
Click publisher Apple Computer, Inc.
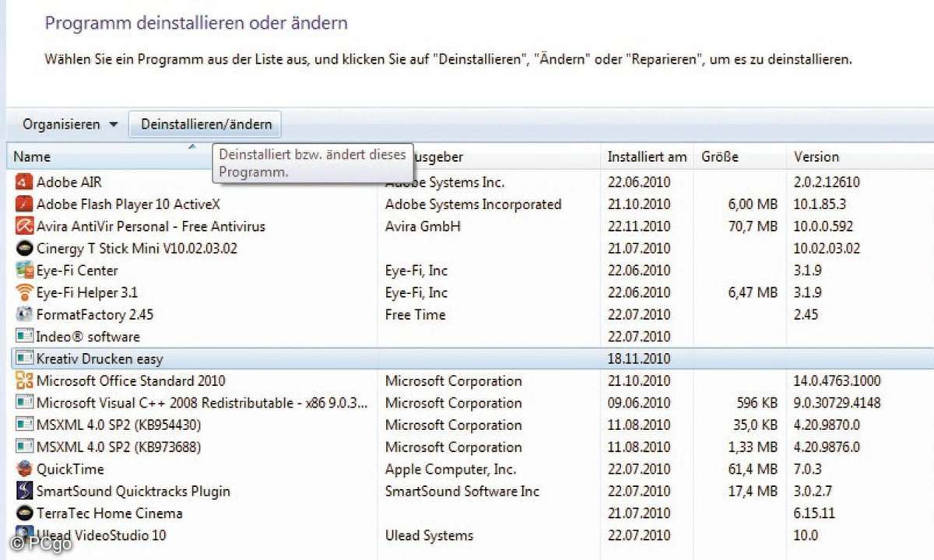click(451, 469)
